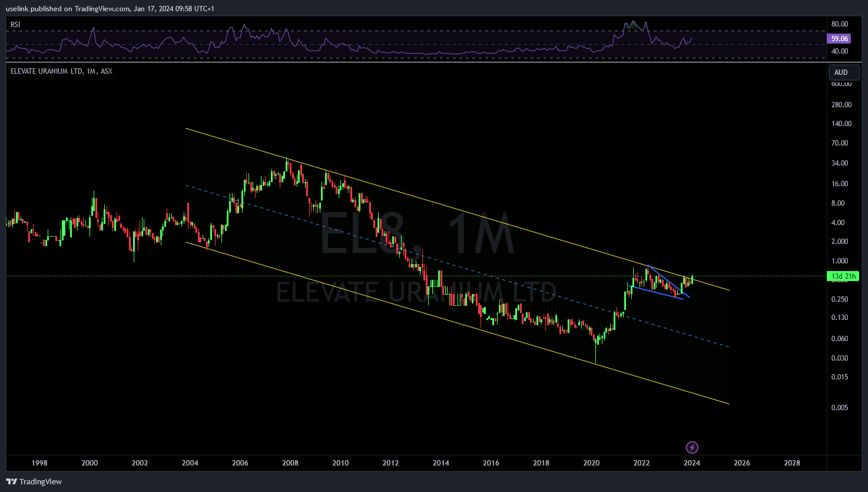The width and height of the screenshot is (868, 492).
Task: Select the RSI indicator label
Action: click(15, 25)
